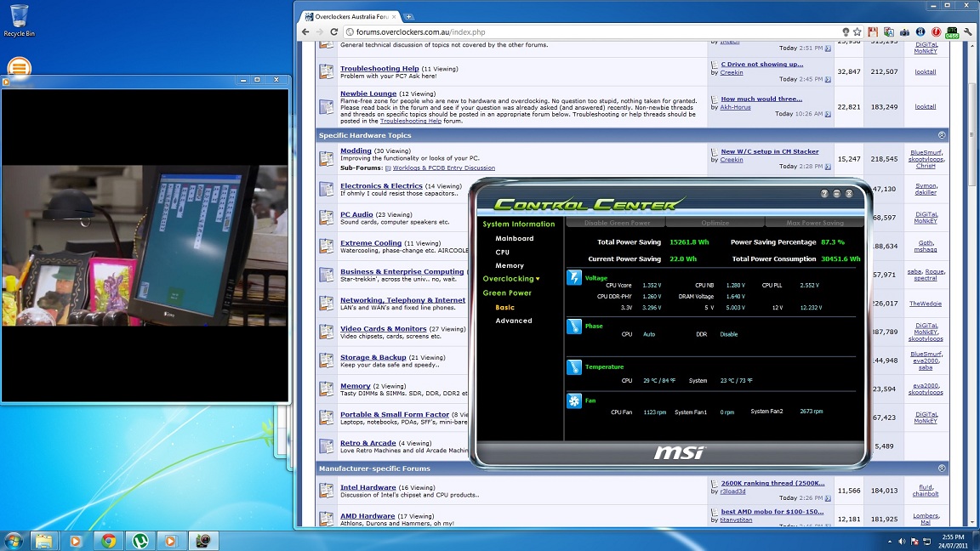
Task: Open Worklogs & PCDB Entry Discussion sub-forum
Action: pyautogui.click(x=444, y=168)
